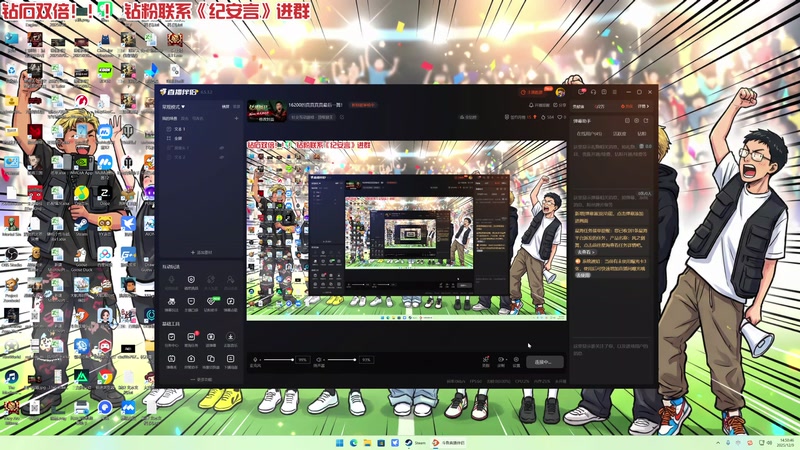Open the circular download-arrow music tool
This screenshot has height=450, width=800.
click(231, 337)
